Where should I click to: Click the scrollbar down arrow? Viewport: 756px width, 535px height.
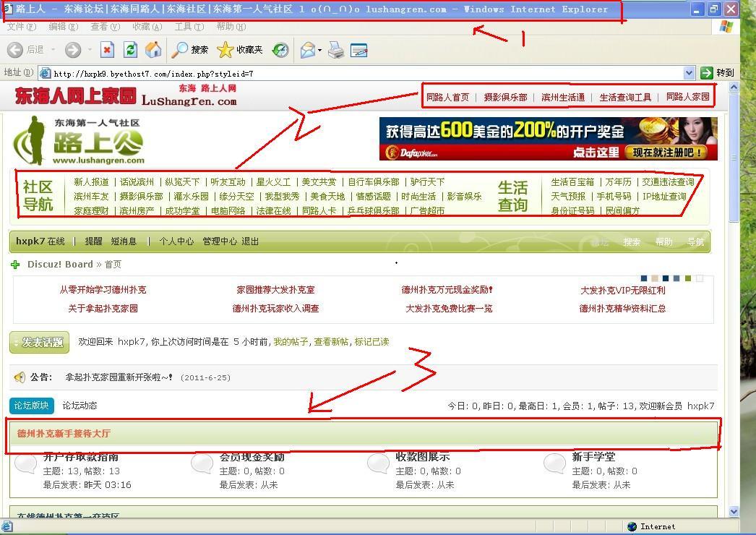(x=734, y=512)
